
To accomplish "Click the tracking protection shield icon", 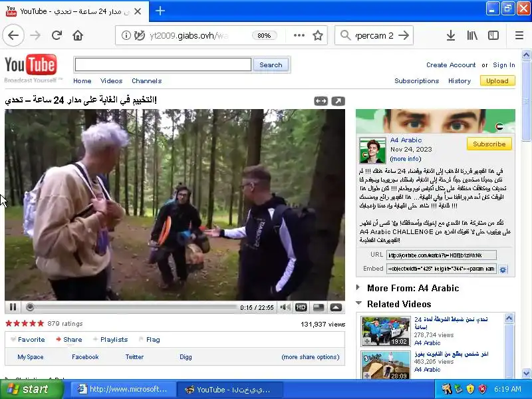I will tap(139, 35).
